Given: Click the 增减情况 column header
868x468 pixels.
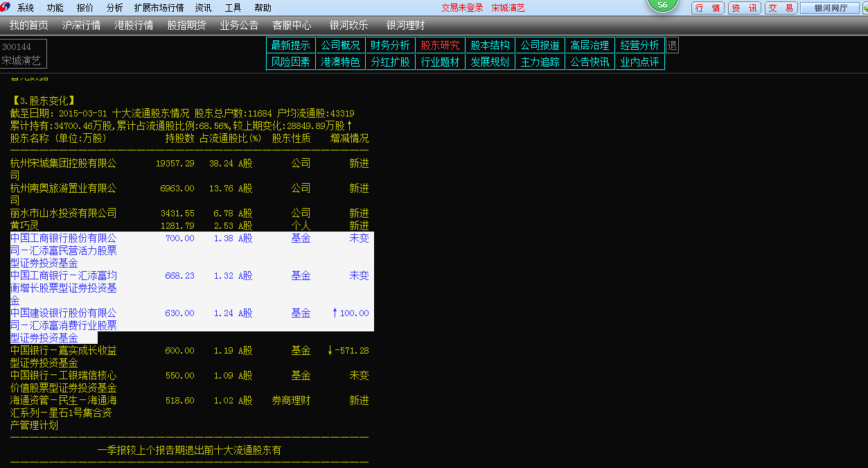Looking at the screenshot, I should coord(350,138).
